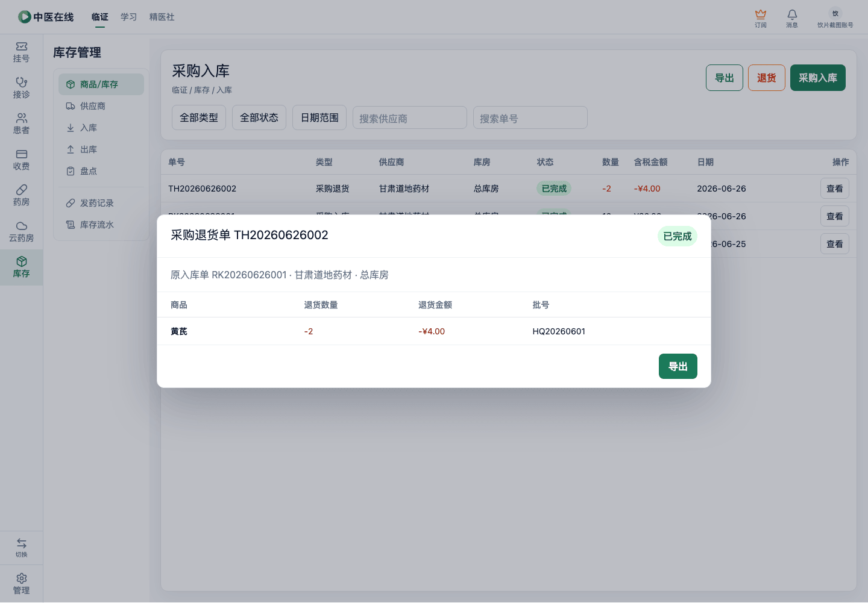Click the 导出 button in page header

tap(725, 78)
